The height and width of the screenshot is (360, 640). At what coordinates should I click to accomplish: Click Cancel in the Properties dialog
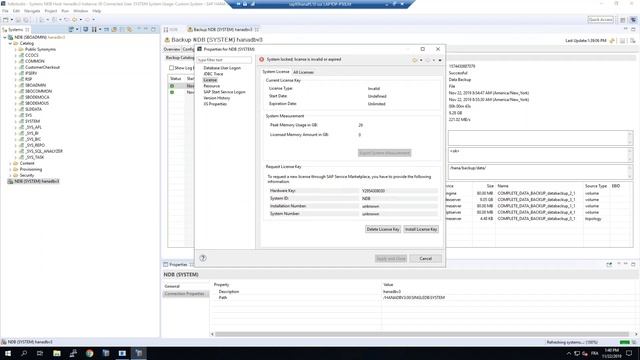[425, 259]
